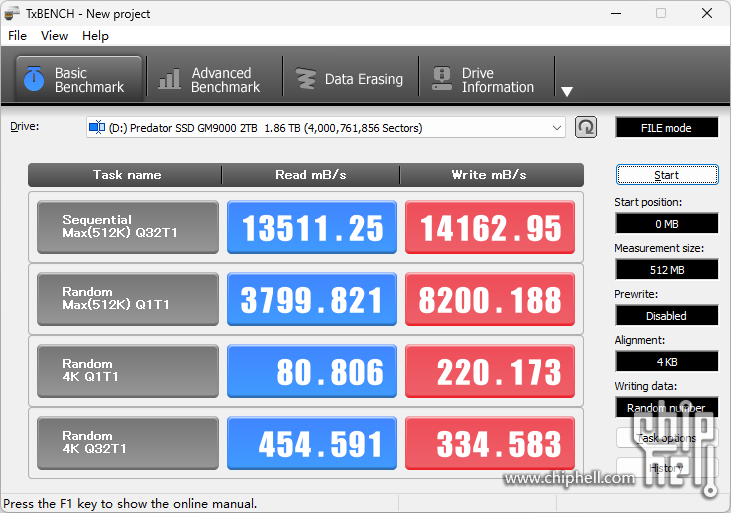Click the Write mB/s column header
The height and width of the screenshot is (513, 731).
(491, 175)
